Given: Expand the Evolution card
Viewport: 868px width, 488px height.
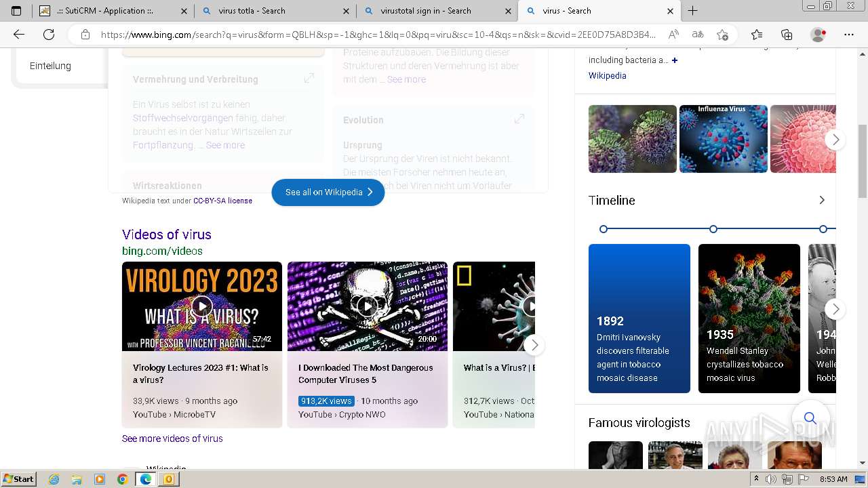Looking at the screenshot, I should coord(519,119).
